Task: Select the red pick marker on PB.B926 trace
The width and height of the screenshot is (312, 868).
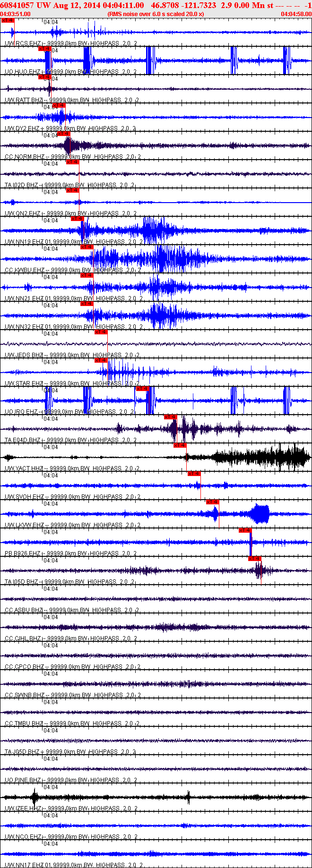Action: (245, 530)
